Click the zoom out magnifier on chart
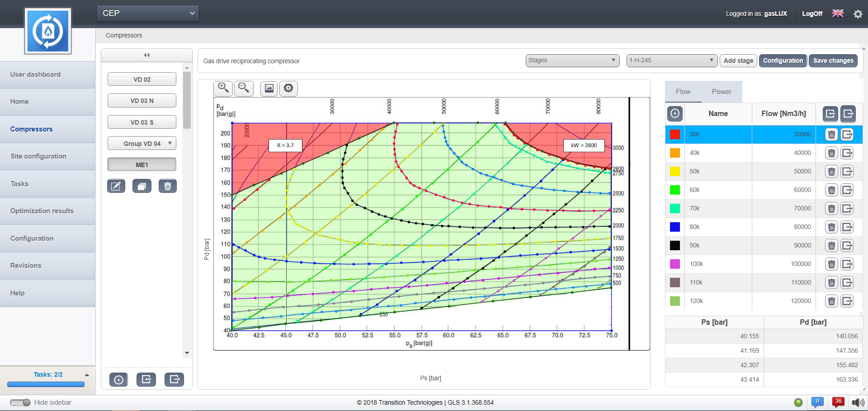 [x=244, y=88]
